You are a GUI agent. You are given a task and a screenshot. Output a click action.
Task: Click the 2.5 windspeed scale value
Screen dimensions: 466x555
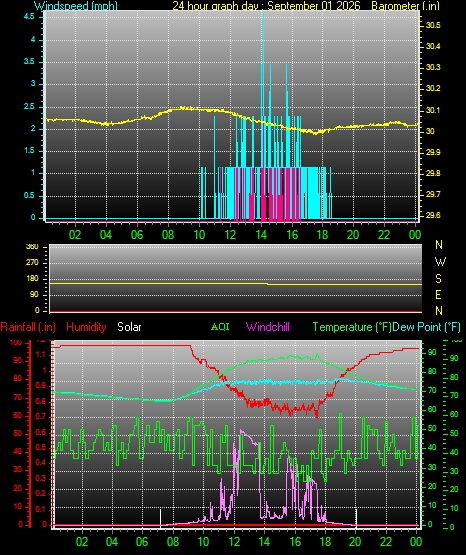[x=30, y=106]
